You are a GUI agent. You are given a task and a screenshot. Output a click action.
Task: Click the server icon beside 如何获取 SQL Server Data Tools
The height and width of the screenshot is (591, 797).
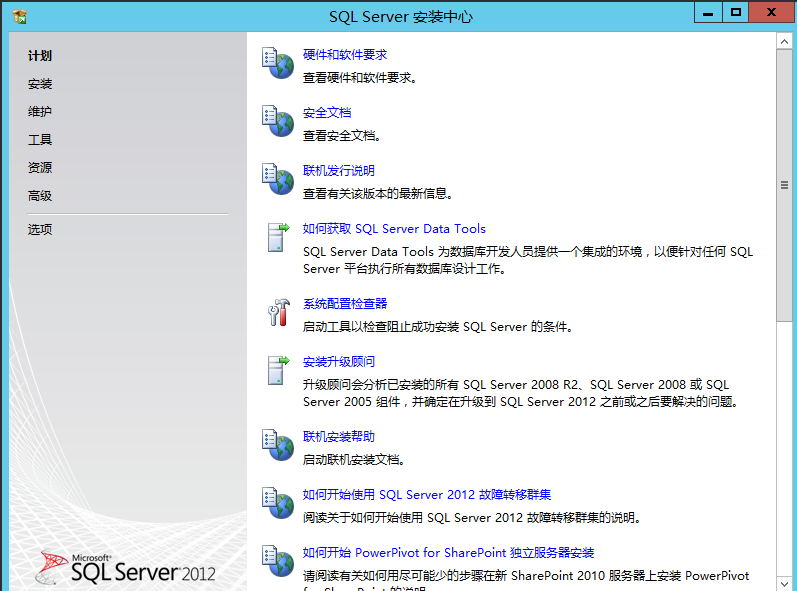coord(278,237)
